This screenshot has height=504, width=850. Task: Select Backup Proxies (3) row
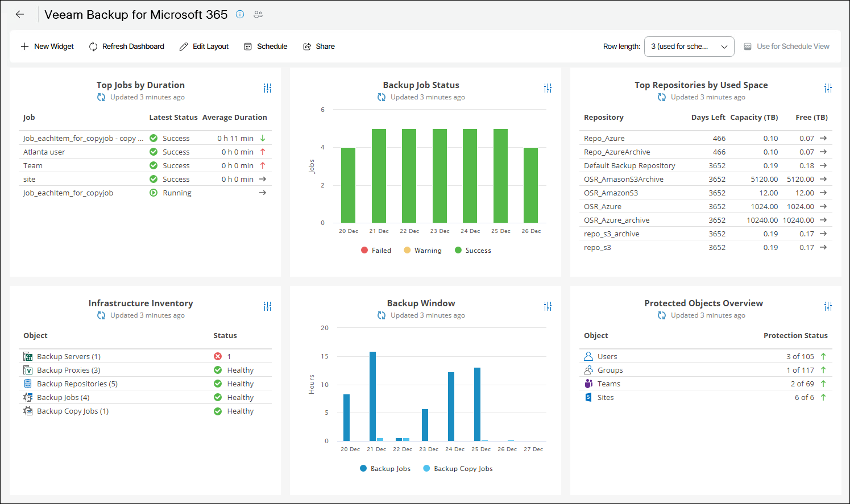(x=145, y=370)
